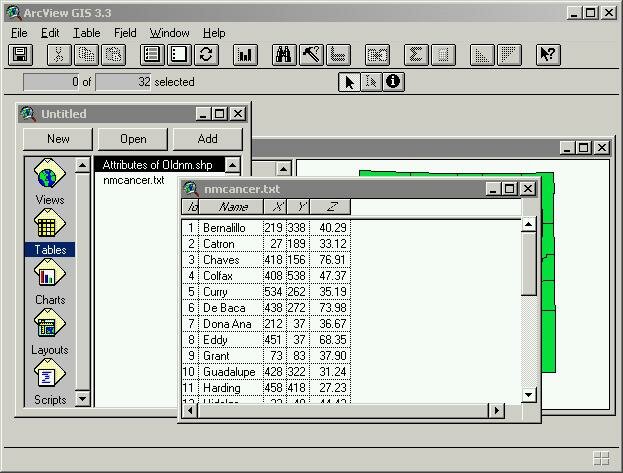This screenshot has width=623, height=473.
Task: Click the Add button in Untitled project
Action: (207, 139)
